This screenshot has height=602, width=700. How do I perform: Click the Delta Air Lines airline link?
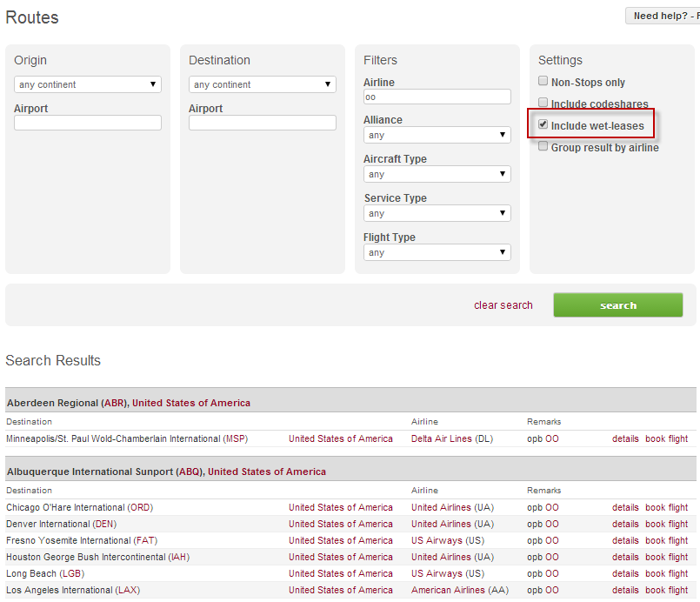pyautogui.click(x=451, y=438)
